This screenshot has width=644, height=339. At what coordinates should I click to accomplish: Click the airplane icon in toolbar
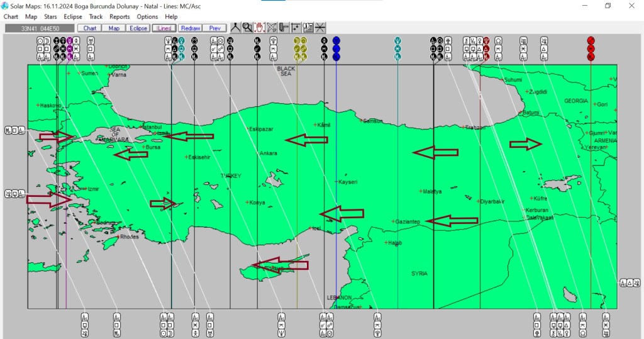coord(271,28)
